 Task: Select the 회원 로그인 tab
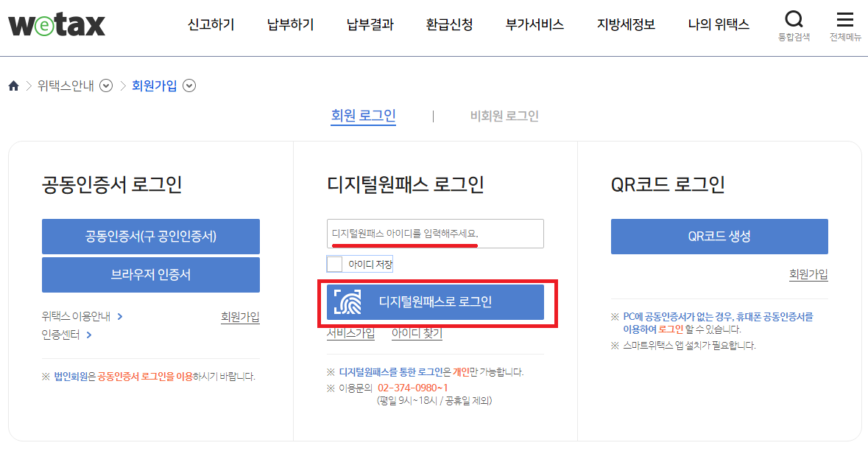(363, 116)
